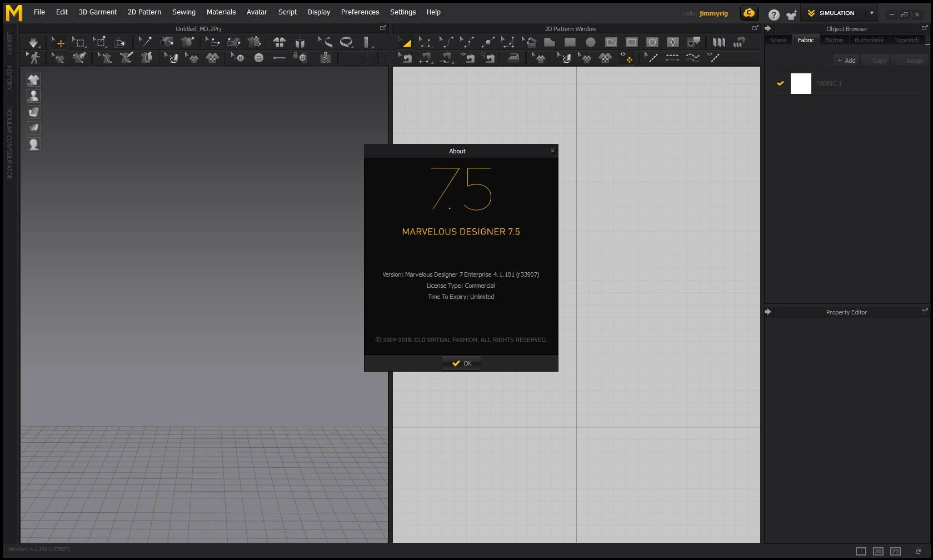Viewport: 933px width, 560px height.
Task: Collapse the Object Browser with arrow icon
Action: [768, 28]
